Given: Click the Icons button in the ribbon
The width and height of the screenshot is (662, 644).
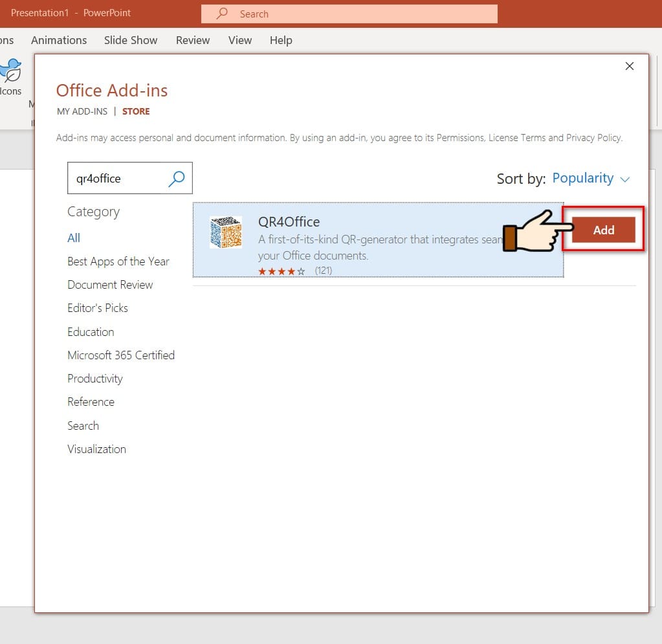Looking at the screenshot, I should (x=10, y=77).
